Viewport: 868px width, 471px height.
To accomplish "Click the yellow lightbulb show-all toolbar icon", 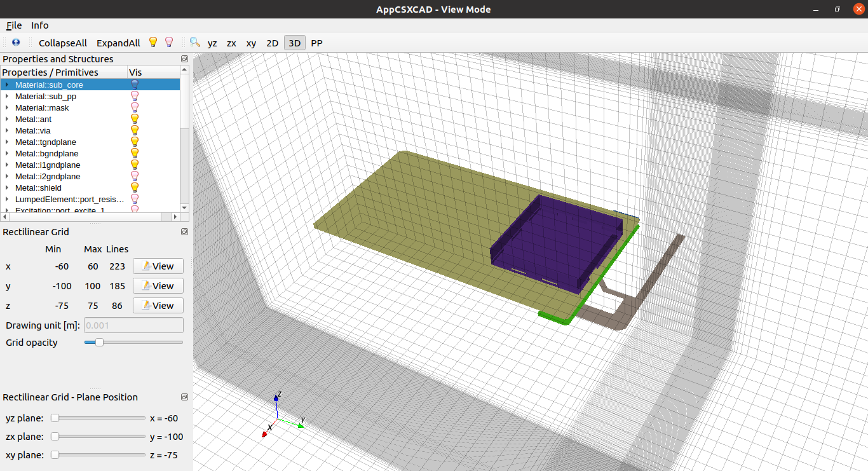I will click(x=153, y=43).
